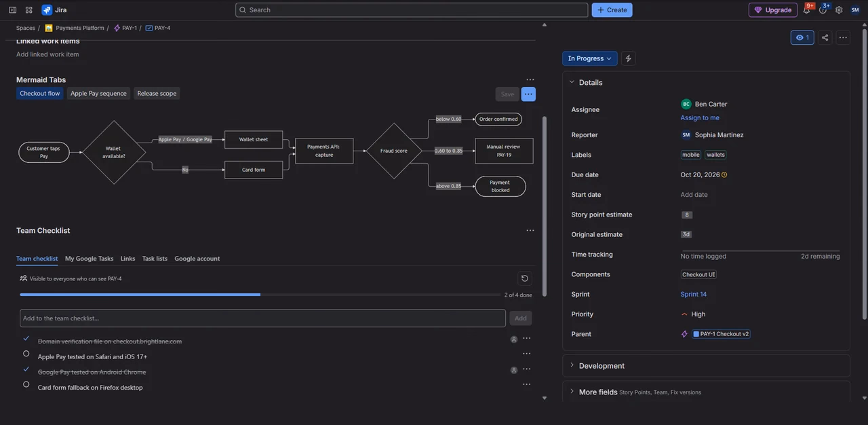The height and width of the screenshot is (425, 868).
Task: Click in the Search field
Action: pos(412,10)
